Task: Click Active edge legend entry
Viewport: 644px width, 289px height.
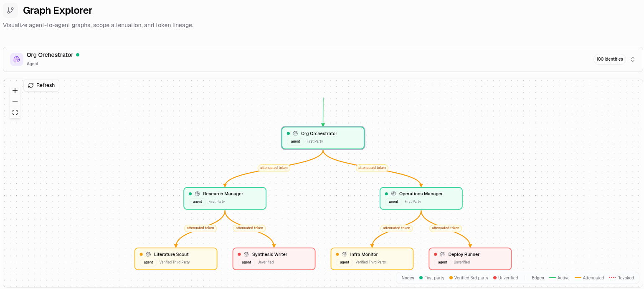Action: 559,278
